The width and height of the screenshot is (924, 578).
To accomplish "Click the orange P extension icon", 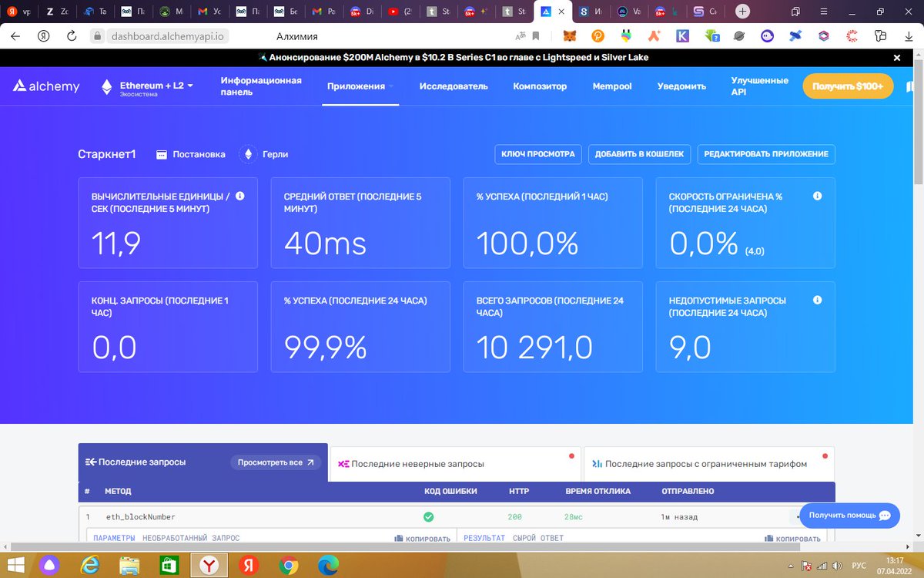I will [598, 36].
